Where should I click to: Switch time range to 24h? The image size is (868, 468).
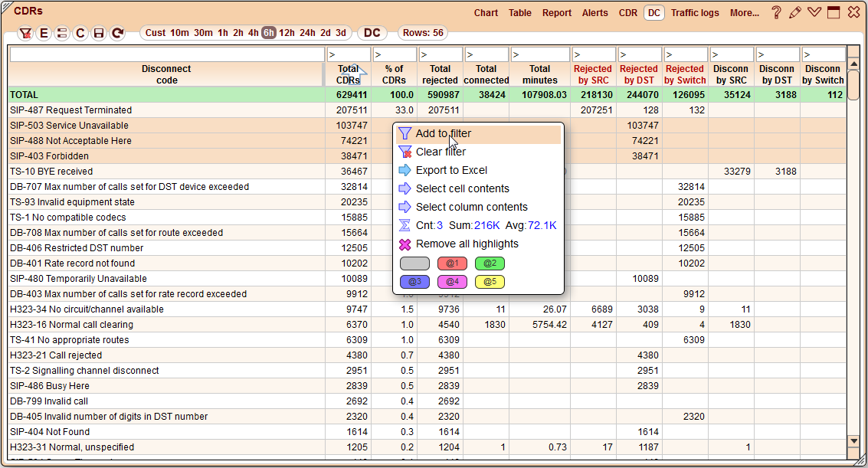pos(307,33)
